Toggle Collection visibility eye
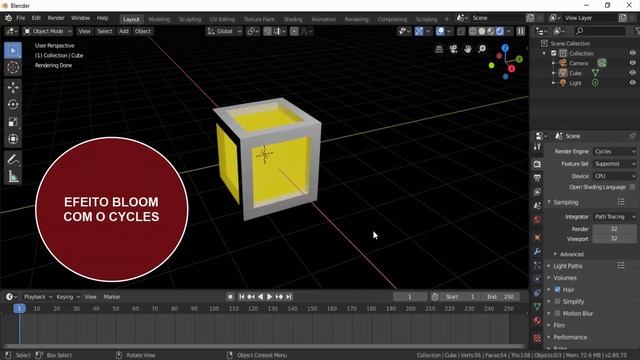 (x=632, y=53)
